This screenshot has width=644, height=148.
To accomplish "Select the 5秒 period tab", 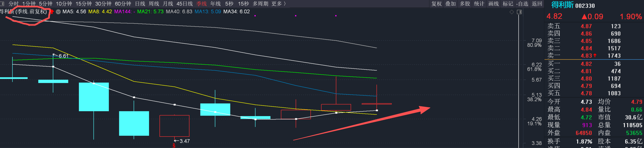I will coord(229,4).
